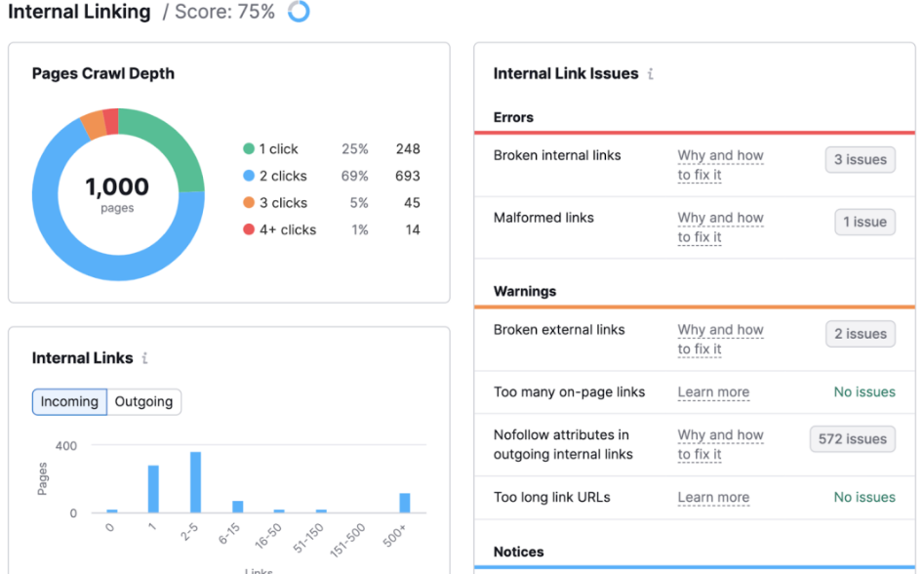The image size is (924, 574).
Task: Click the 69% value for 2 clicks
Action: click(355, 177)
